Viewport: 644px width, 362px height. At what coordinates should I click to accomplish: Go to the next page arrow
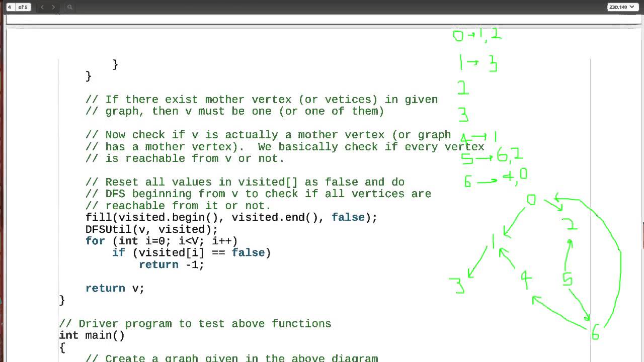click(54, 7)
